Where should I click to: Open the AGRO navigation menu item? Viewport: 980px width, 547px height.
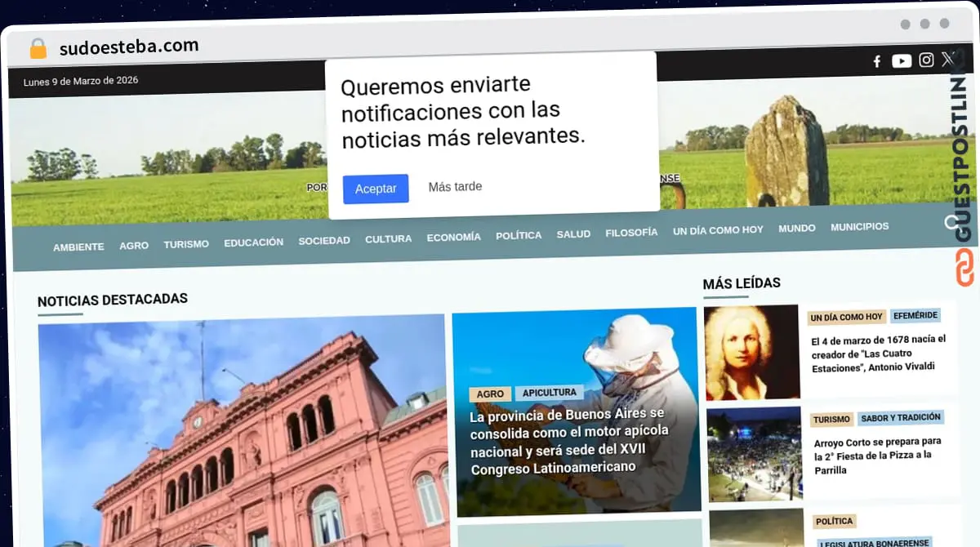(133, 244)
